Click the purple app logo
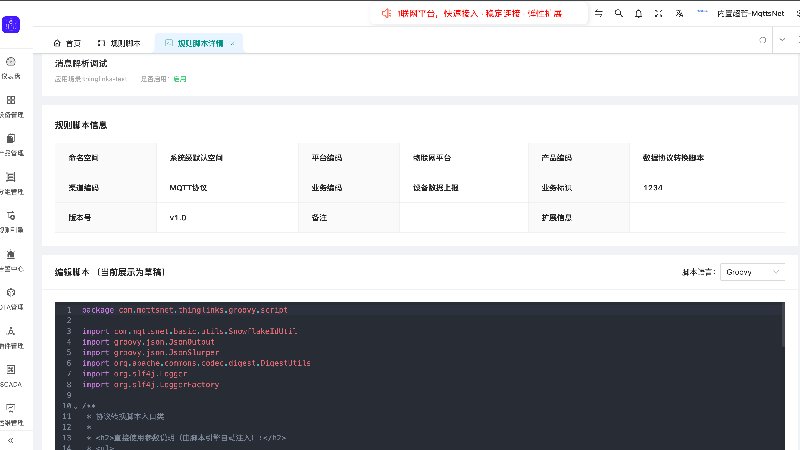 click(11, 24)
